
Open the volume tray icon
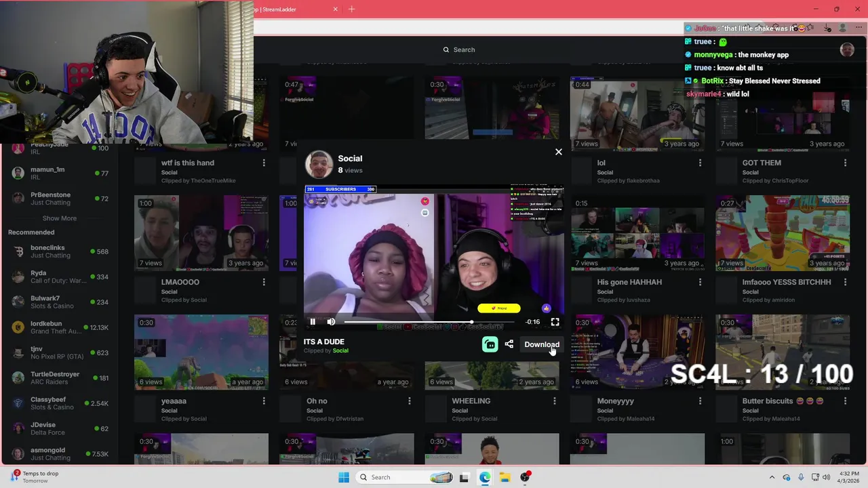pyautogui.click(x=826, y=477)
